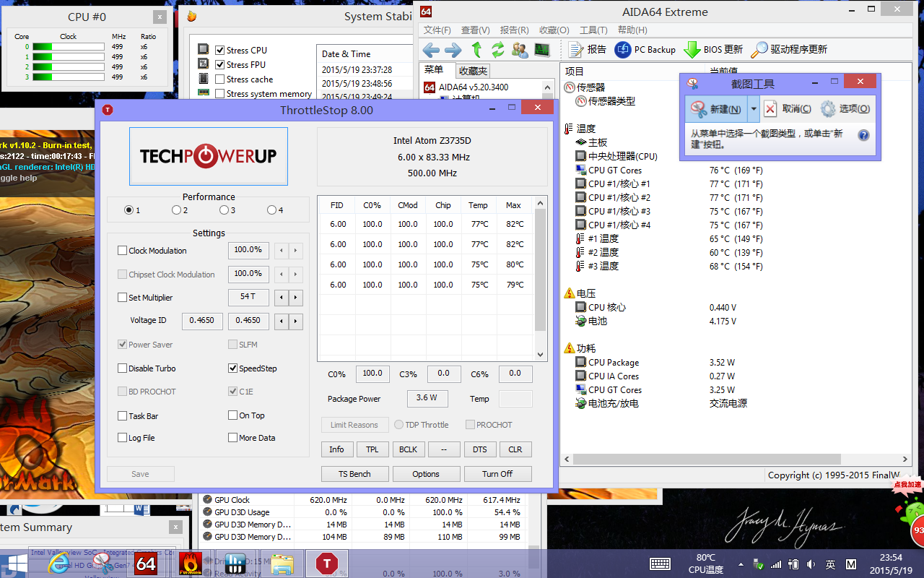Click the AIDA64 back arrow icon
This screenshot has width=924, height=578.
pos(431,50)
